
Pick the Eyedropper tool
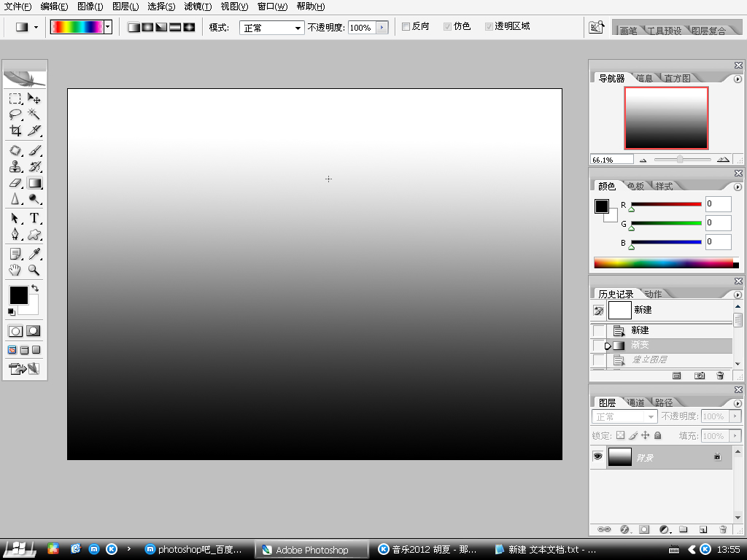tap(34, 254)
